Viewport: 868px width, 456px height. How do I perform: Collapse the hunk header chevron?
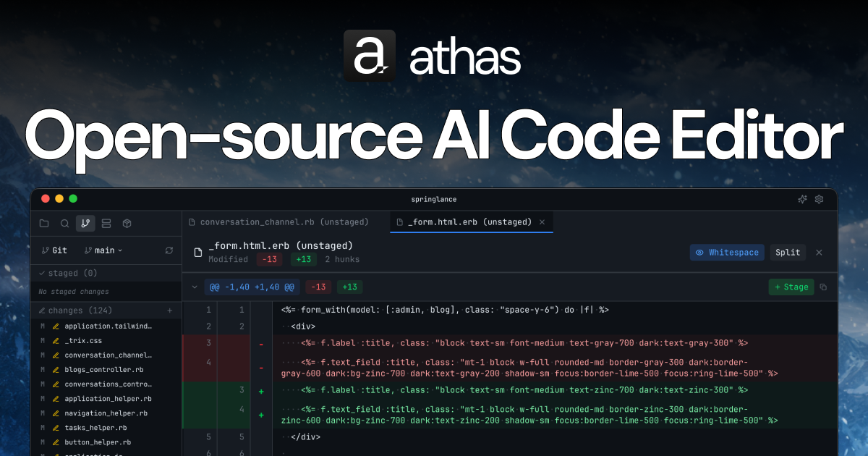[195, 287]
